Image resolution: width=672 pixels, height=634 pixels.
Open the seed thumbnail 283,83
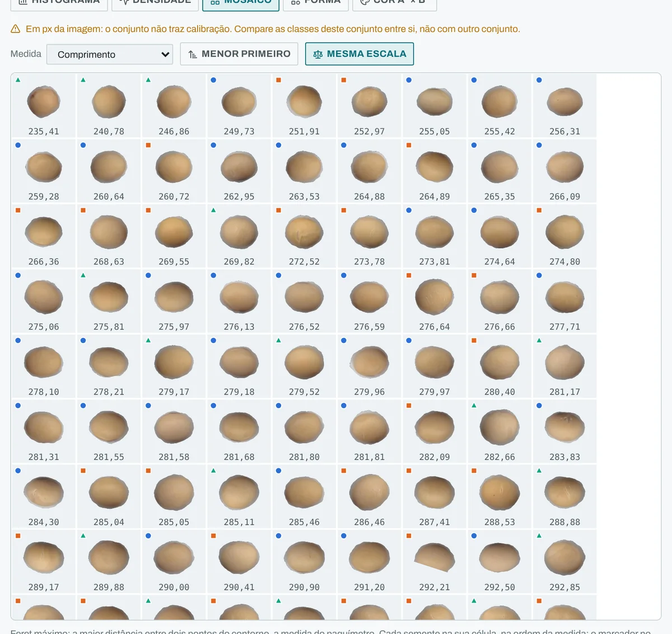564,431
